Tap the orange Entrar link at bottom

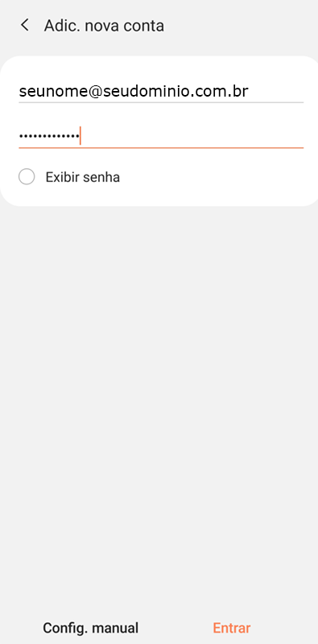click(232, 628)
